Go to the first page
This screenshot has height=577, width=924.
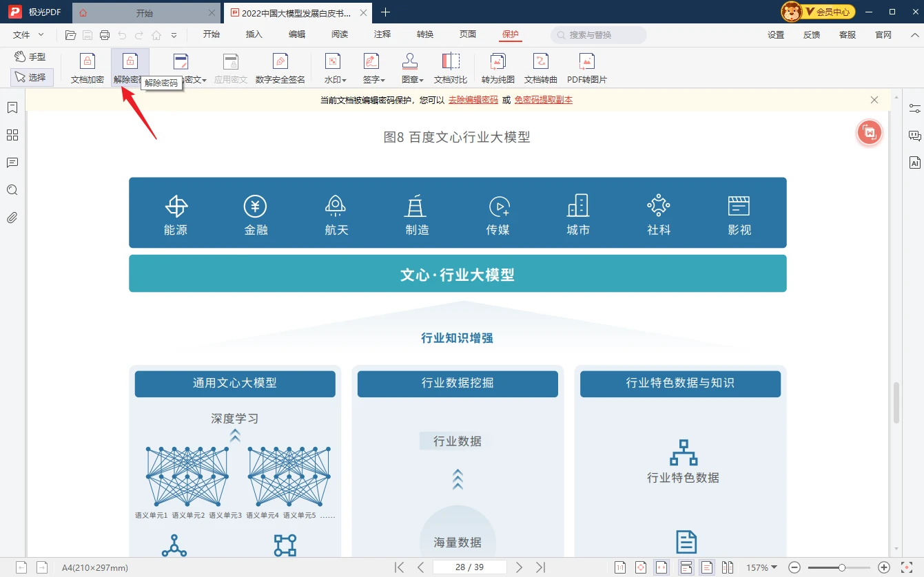pyautogui.click(x=399, y=567)
